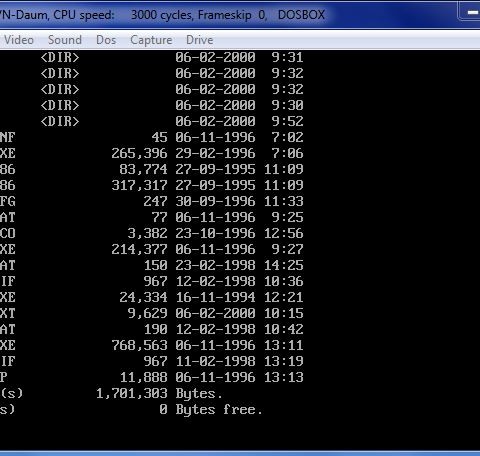Click the time 13:11

(284, 345)
